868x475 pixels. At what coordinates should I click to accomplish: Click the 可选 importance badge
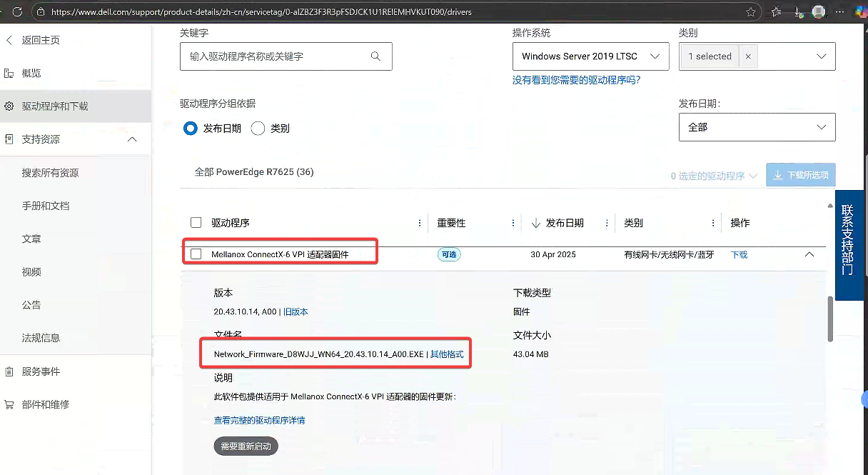tap(449, 254)
